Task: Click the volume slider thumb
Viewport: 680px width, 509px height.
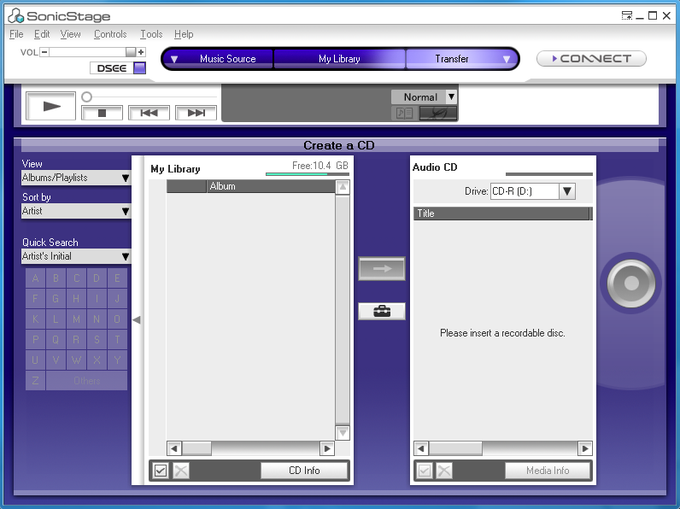Action: 131,52
